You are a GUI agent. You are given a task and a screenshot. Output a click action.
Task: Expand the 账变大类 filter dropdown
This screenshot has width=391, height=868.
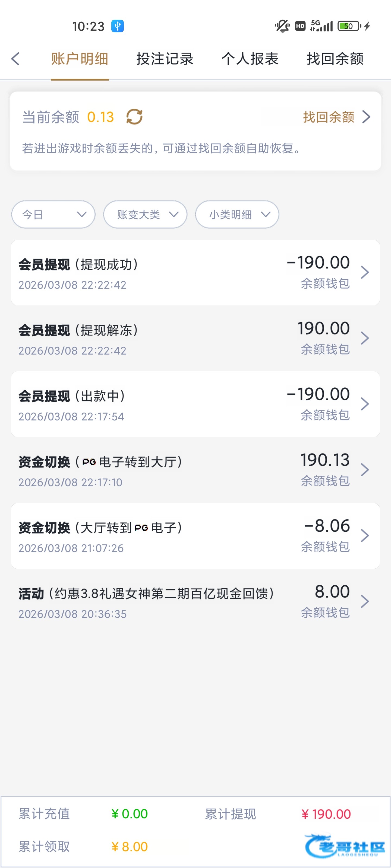pos(145,214)
